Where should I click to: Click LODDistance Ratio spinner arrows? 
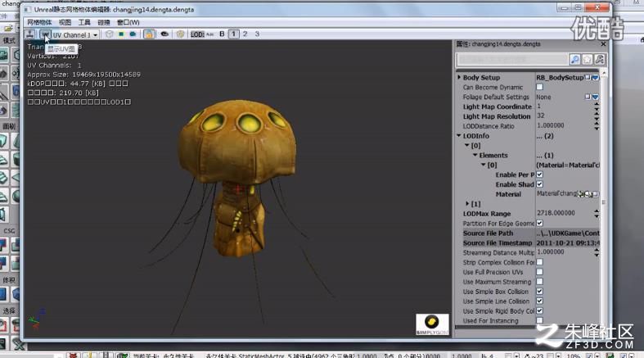coord(597,126)
